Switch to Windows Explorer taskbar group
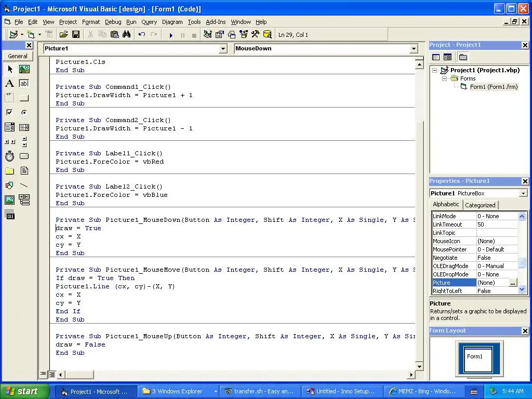 point(179,392)
